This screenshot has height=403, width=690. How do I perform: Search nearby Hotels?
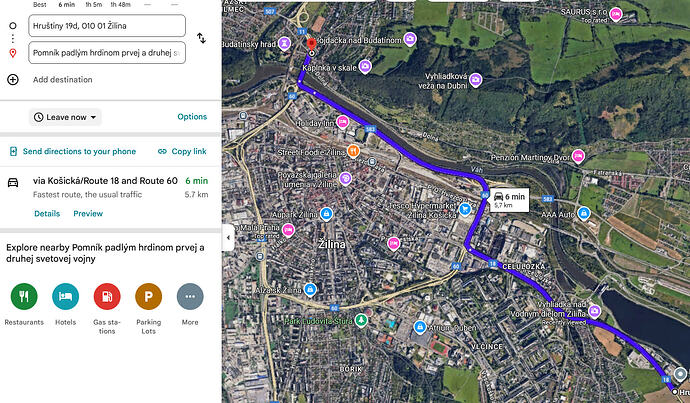point(65,297)
